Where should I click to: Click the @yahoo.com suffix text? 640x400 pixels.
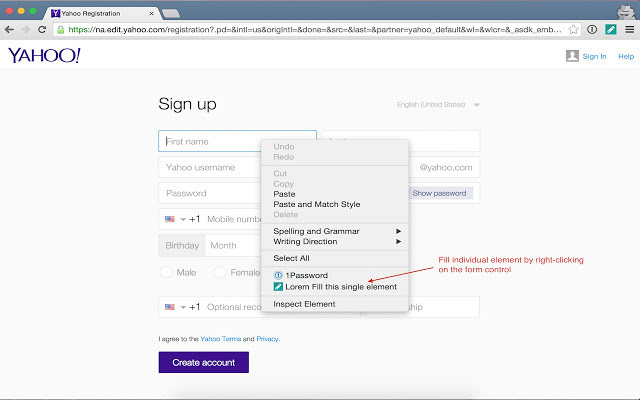click(446, 167)
